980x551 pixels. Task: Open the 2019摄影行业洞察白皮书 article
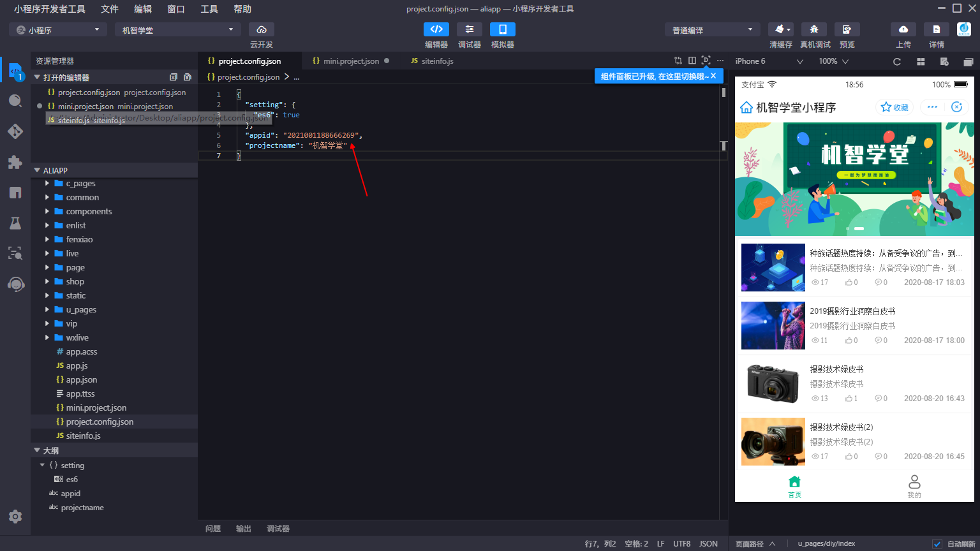[854, 325]
